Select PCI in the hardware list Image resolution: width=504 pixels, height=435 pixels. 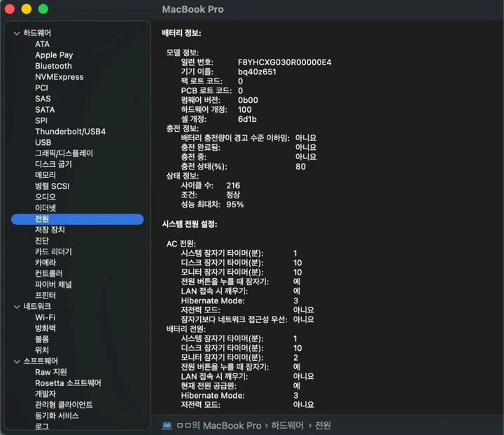click(x=41, y=88)
